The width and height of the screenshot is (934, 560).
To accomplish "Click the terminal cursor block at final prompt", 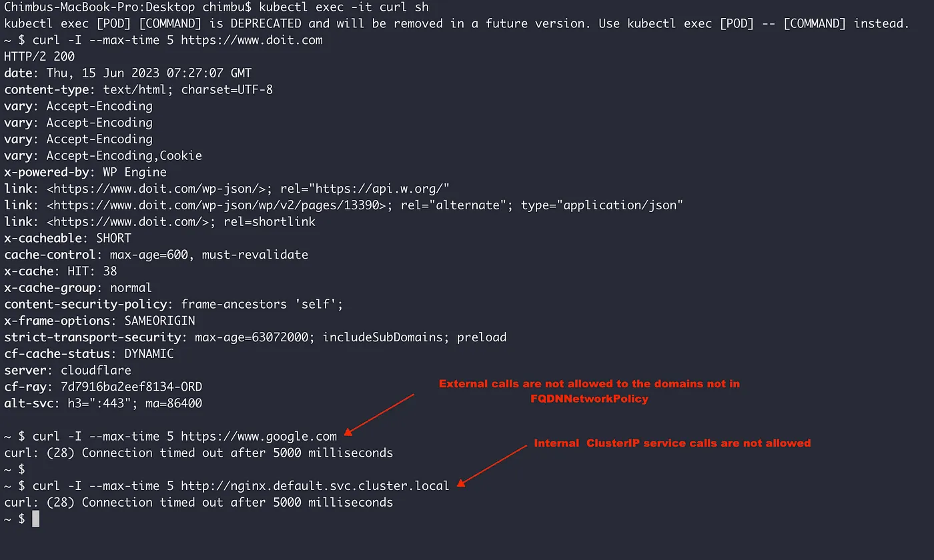I will pyautogui.click(x=36, y=519).
